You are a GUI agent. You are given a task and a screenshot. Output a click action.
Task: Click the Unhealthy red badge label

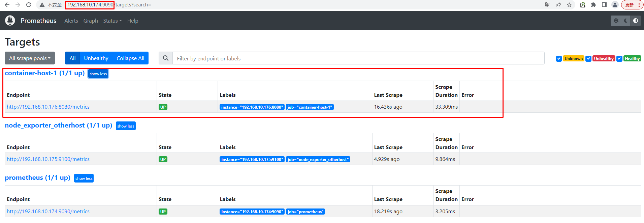[604, 58]
